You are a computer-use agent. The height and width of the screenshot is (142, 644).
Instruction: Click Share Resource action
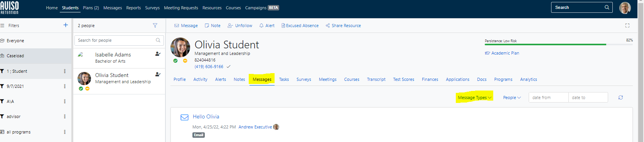(343, 26)
